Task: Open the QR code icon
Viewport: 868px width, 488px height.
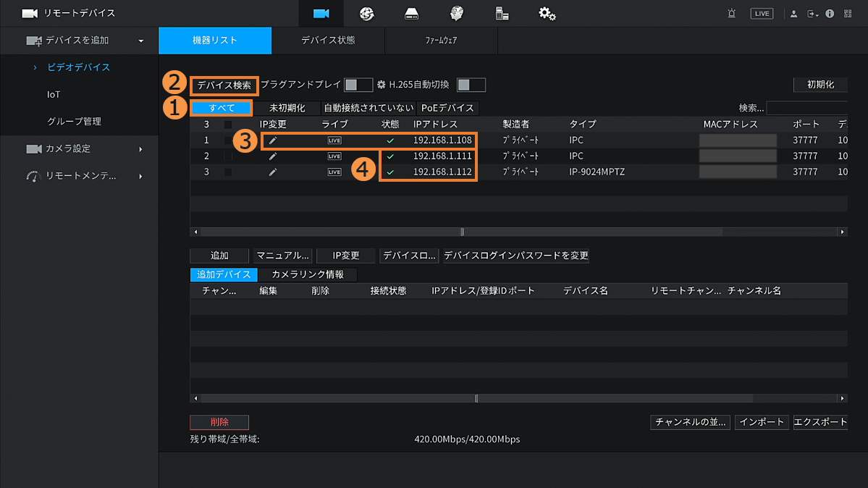Action: (x=848, y=14)
